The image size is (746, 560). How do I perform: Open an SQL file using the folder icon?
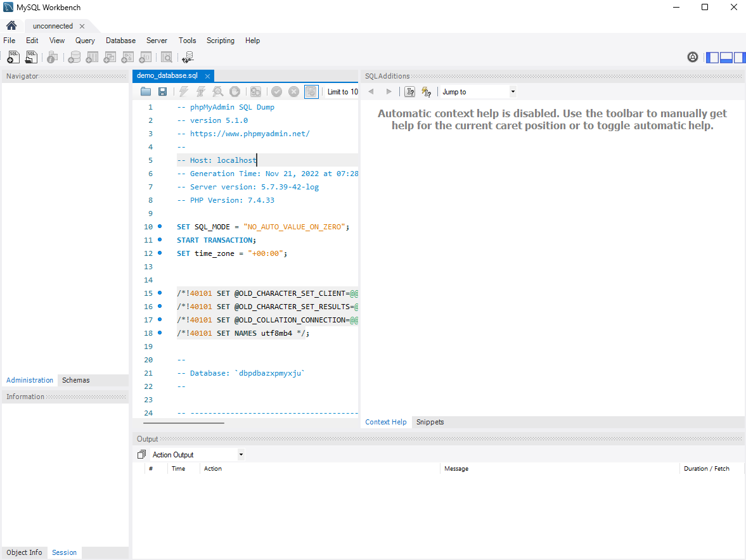[x=145, y=91]
